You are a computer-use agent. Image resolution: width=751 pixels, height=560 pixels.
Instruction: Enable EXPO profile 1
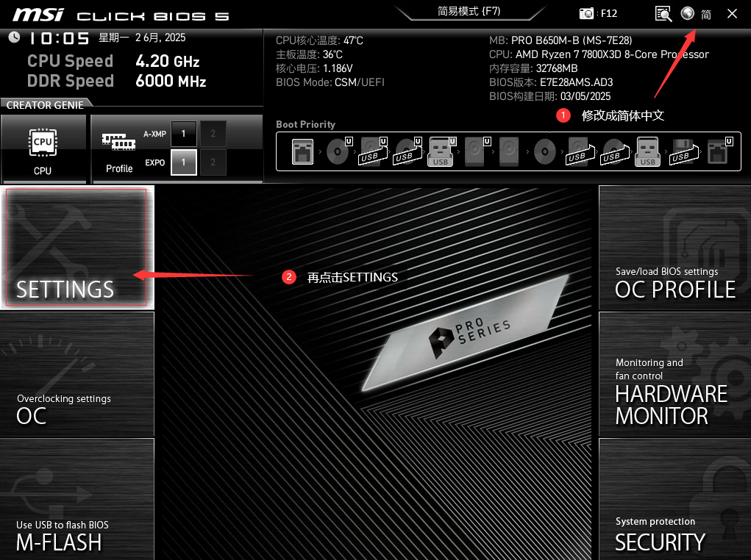click(x=184, y=162)
